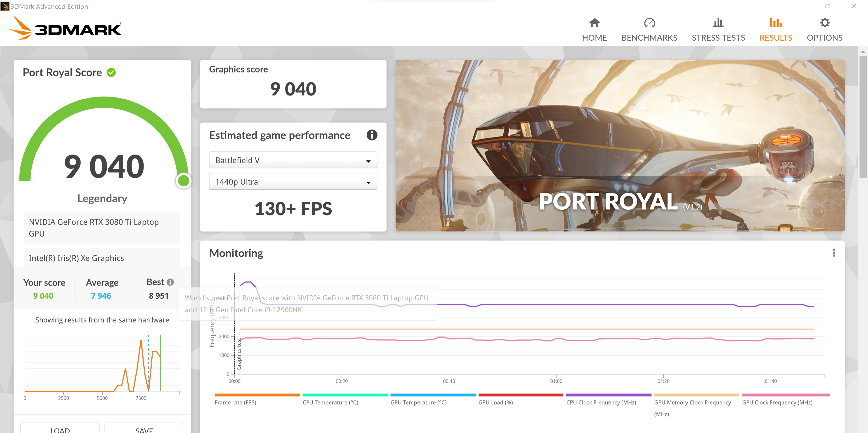Click the Results orange bars icon
Viewport: 868px width, 433px height.
click(x=775, y=23)
